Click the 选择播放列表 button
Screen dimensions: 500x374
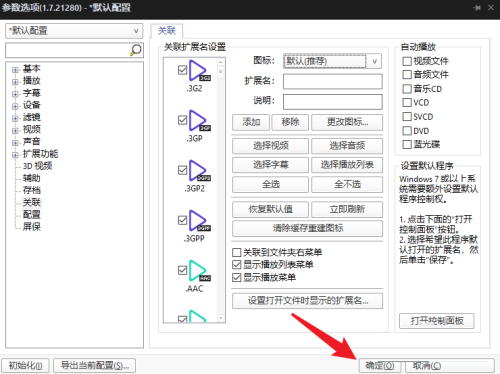click(x=347, y=165)
